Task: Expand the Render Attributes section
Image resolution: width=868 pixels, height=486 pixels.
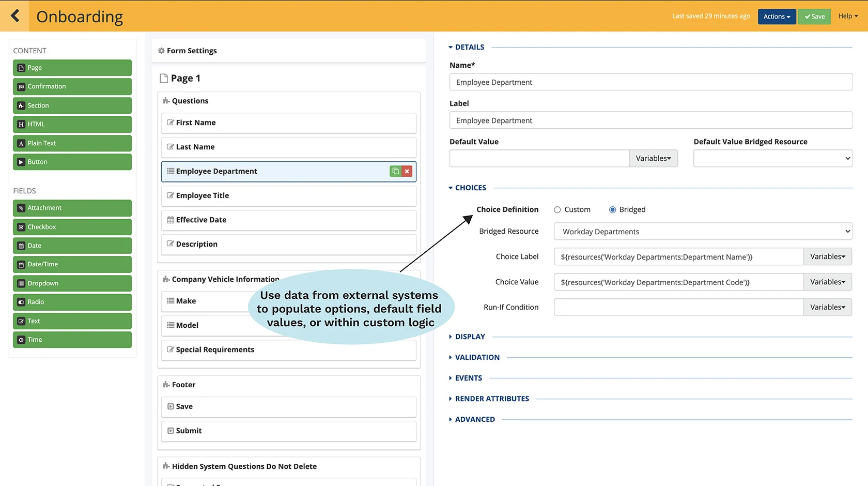Action: click(x=489, y=399)
